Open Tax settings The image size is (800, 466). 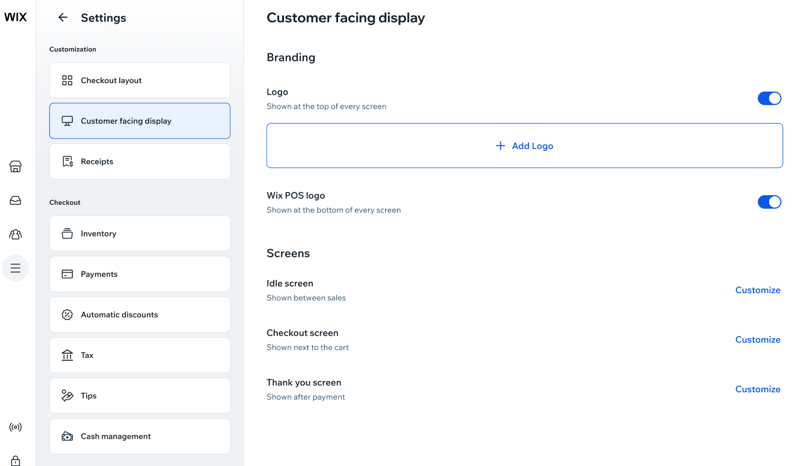click(140, 355)
